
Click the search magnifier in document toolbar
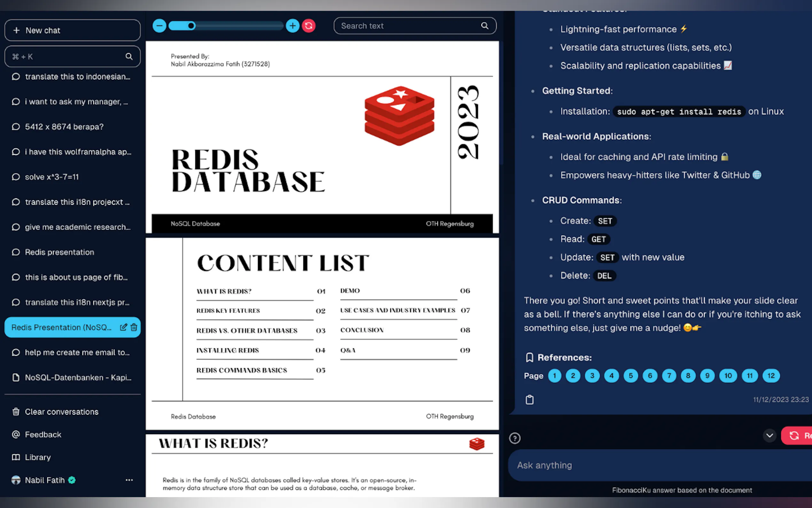click(x=484, y=26)
